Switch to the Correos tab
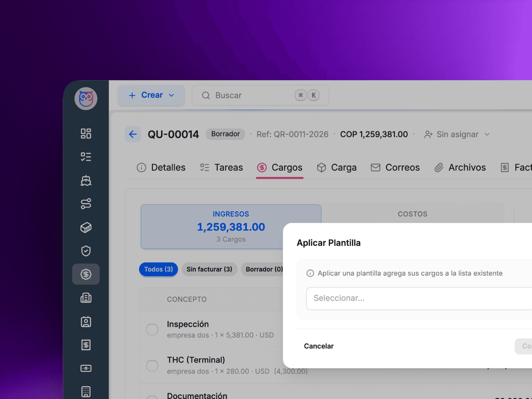This screenshot has height=399, width=532. (395, 168)
